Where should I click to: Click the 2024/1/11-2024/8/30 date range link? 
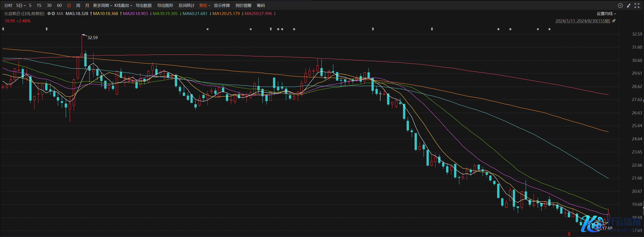pos(583,21)
